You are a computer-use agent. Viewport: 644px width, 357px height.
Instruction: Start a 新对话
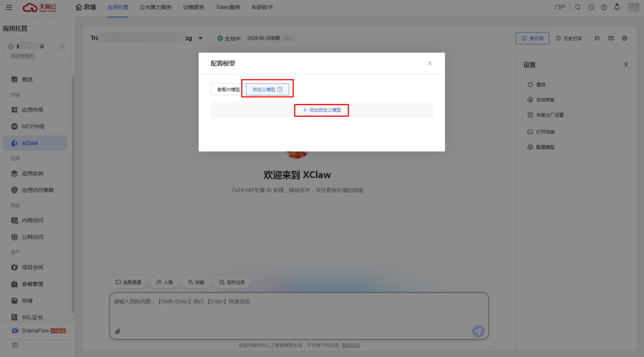click(x=532, y=38)
